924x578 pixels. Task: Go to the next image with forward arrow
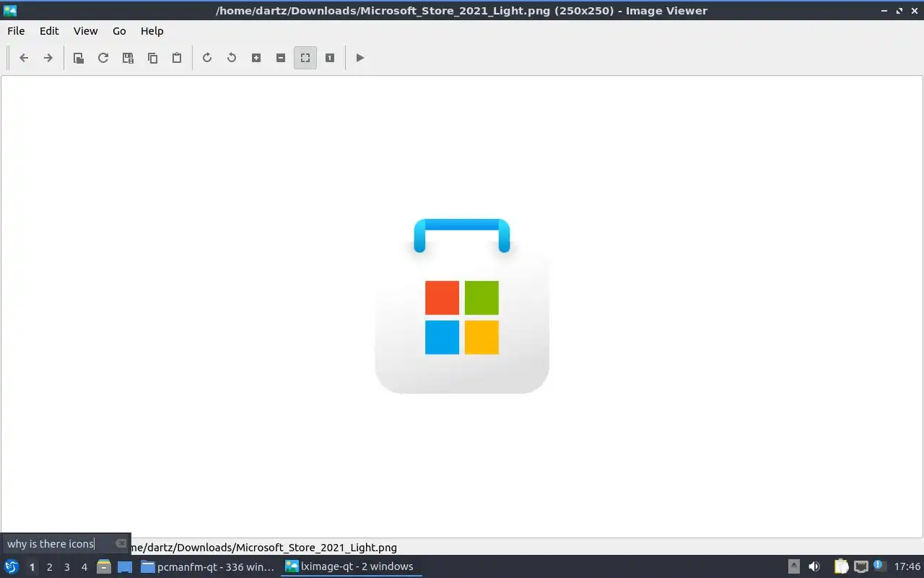pyautogui.click(x=48, y=58)
